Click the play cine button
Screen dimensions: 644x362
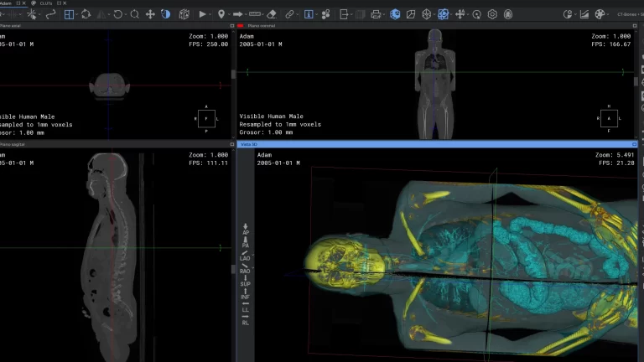[x=202, y=14]
